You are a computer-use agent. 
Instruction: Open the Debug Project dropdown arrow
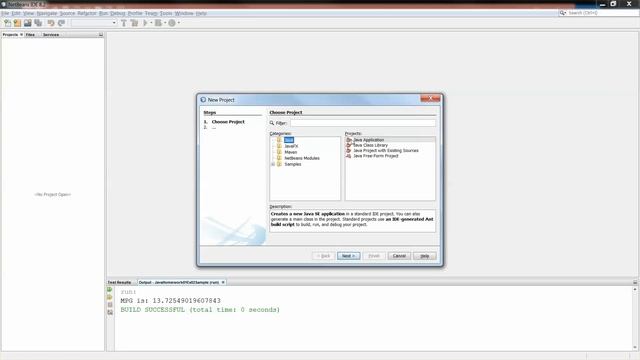pos(165,23)
